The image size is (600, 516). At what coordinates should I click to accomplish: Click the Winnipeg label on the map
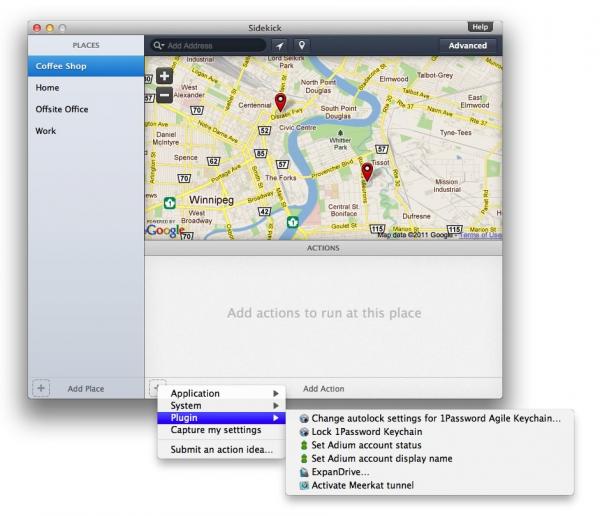pos(211,200)
